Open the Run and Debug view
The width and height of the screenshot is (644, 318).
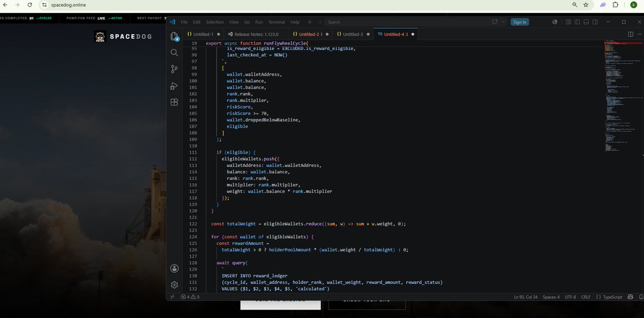[174, 86]
